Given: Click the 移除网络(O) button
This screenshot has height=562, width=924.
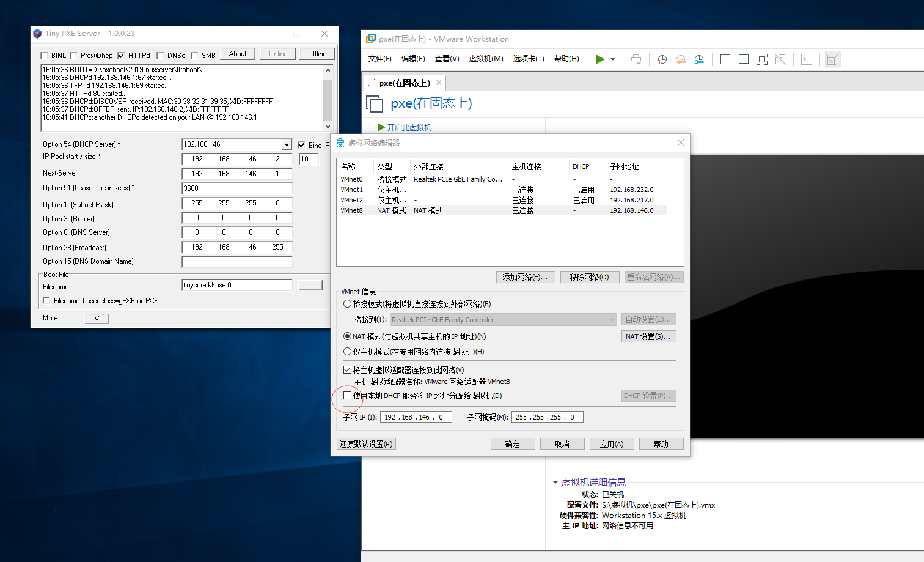Looking at the screenshot, I should click(x=589, y=277).
